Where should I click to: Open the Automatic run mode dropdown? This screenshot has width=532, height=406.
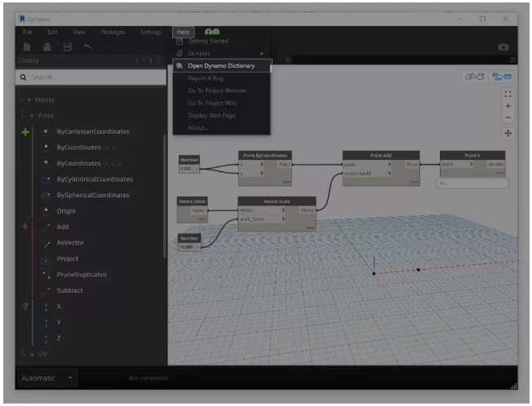47,377
